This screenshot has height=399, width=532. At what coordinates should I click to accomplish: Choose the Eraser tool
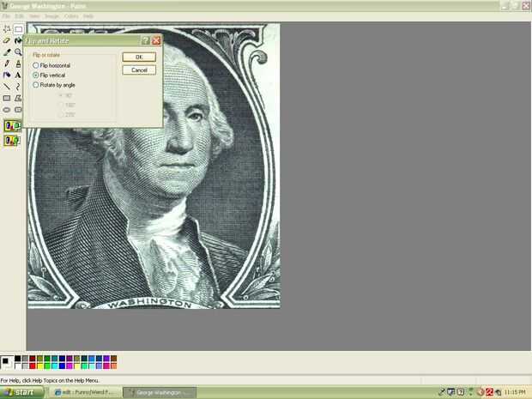(x=7, y=40)
